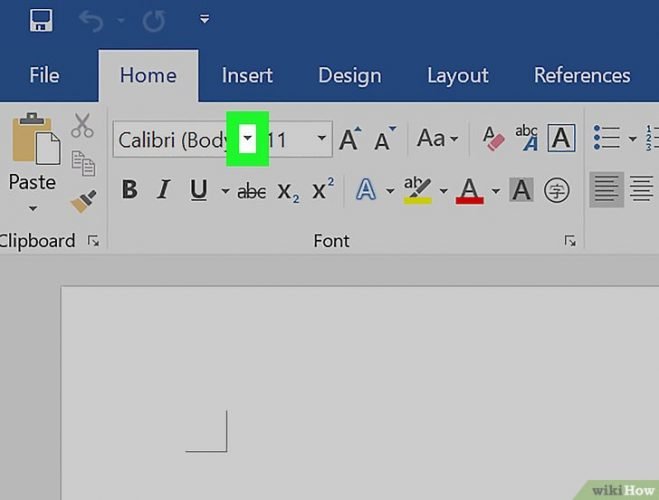Screen dimensions: 659x500
Task: Click the Cut scissors icon
Action: [82, 126]
